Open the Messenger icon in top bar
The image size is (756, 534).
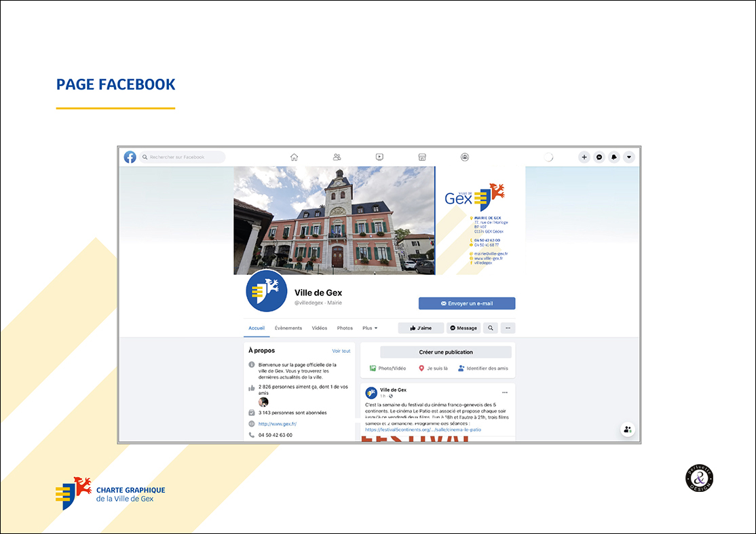[x=599, y=157]
